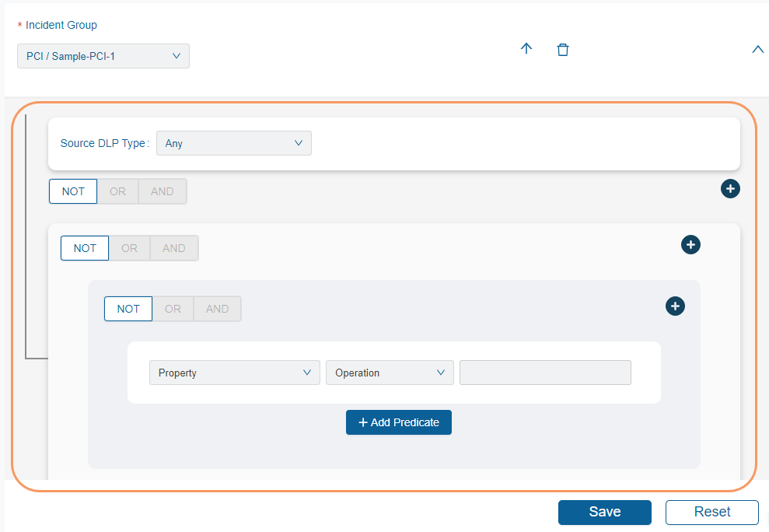Select OR in the outermost operator row
Viewport: 769px width, 532px height.
tap(117, 191)
